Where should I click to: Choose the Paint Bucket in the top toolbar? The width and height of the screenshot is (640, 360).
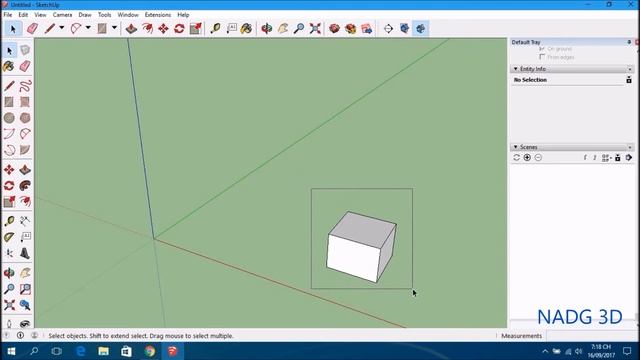coord(247,29)
